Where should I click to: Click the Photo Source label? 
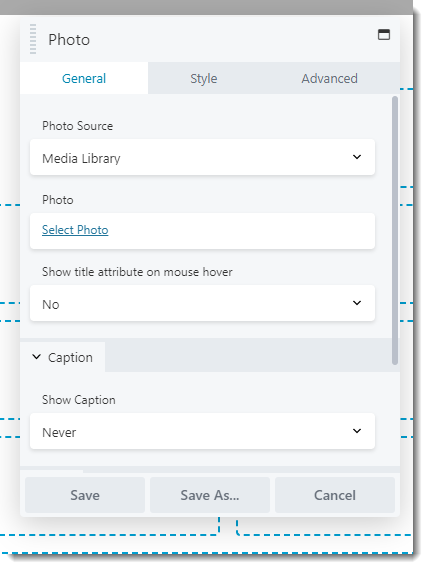click(78, 126)
